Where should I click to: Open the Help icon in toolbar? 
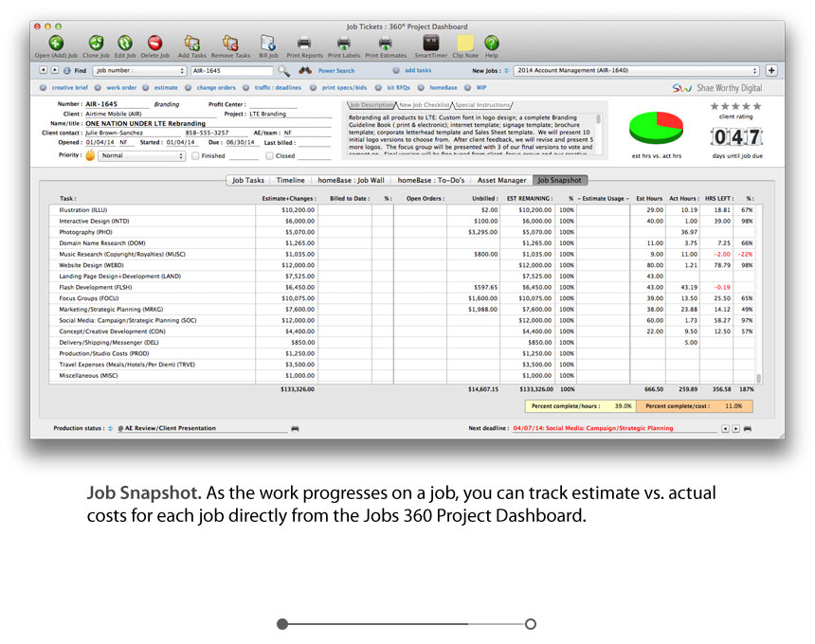pyautogui.click(x=491, y=43)
